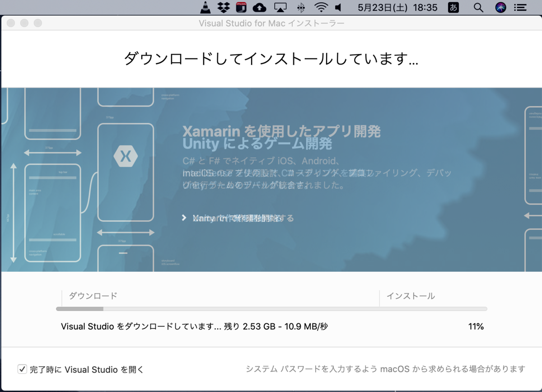Uncheck 完了時に Visual Studio を開く

(x=22, y=369)
